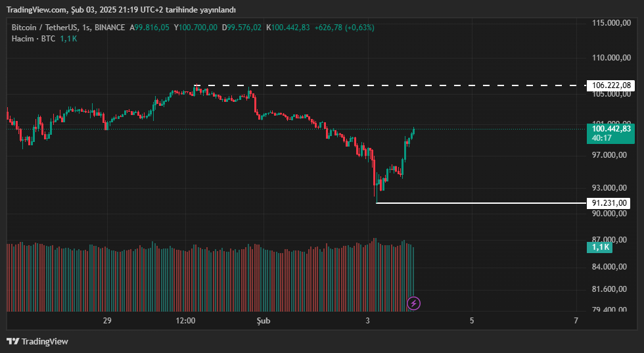644x353 pixels.
Task: Click the date label 3 on the time axis
Action: pos(367,321)
